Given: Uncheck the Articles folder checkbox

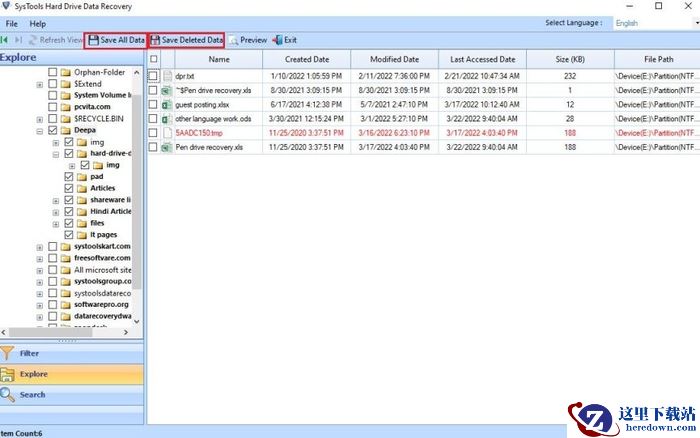Looking at the screenshot, I should click(x=69, y=188).
